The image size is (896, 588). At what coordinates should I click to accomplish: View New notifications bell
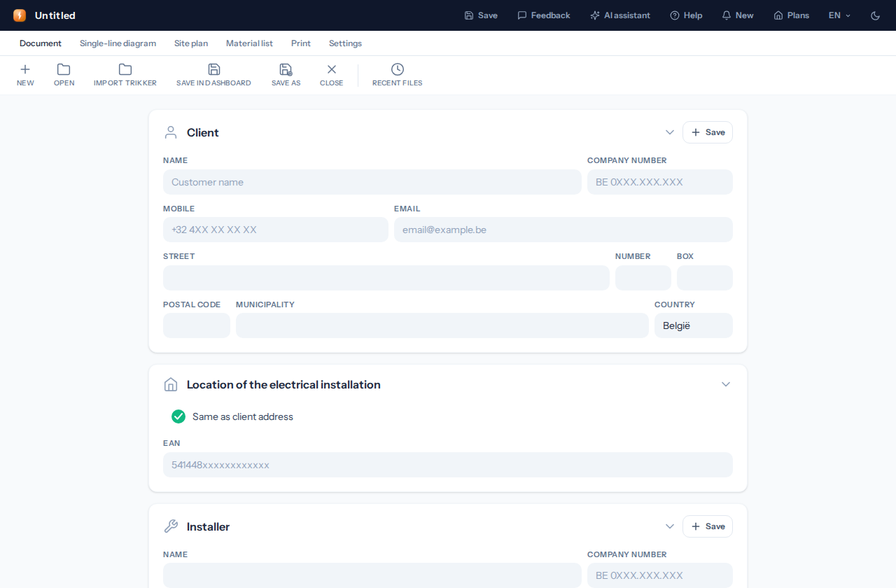coord(737,15)
